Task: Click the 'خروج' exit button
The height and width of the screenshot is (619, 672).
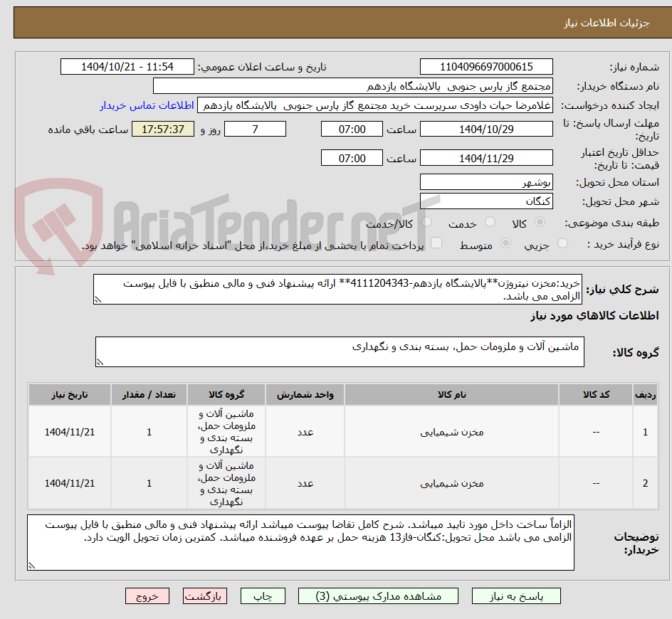Action: point(147,596)
